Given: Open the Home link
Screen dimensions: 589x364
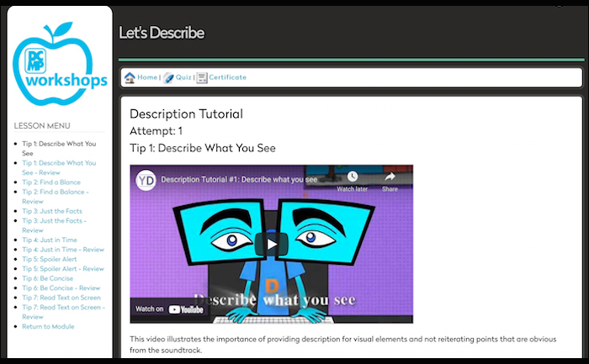Looking at the screenshot, I should coord(147,77).
